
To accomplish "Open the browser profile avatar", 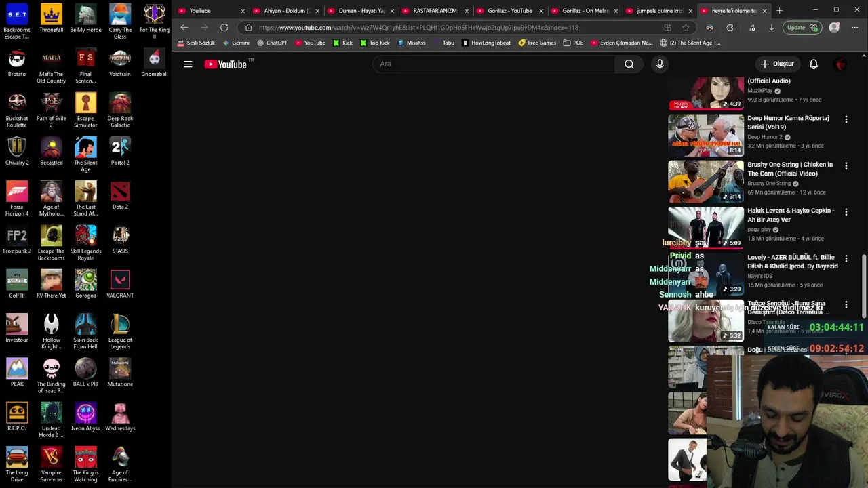I will click(834, 28).
